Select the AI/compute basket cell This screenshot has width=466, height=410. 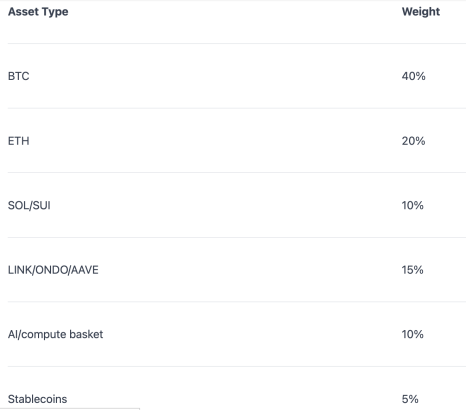click(x=56, y=334)
